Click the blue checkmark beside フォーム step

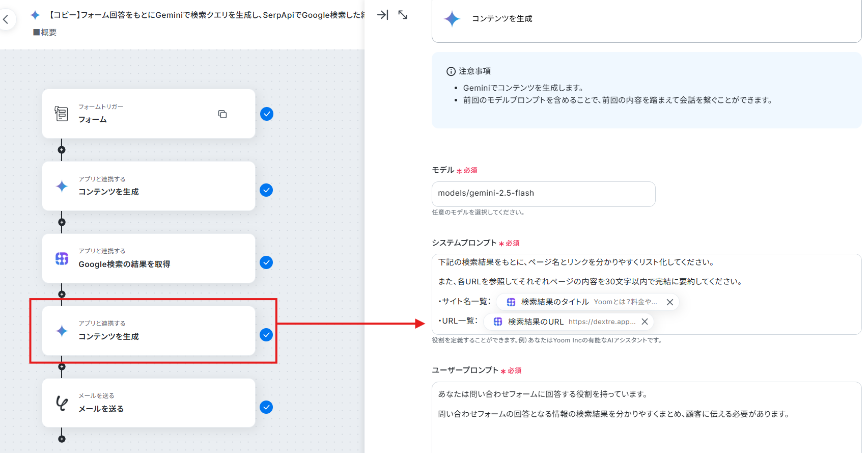tap(266, 114)
